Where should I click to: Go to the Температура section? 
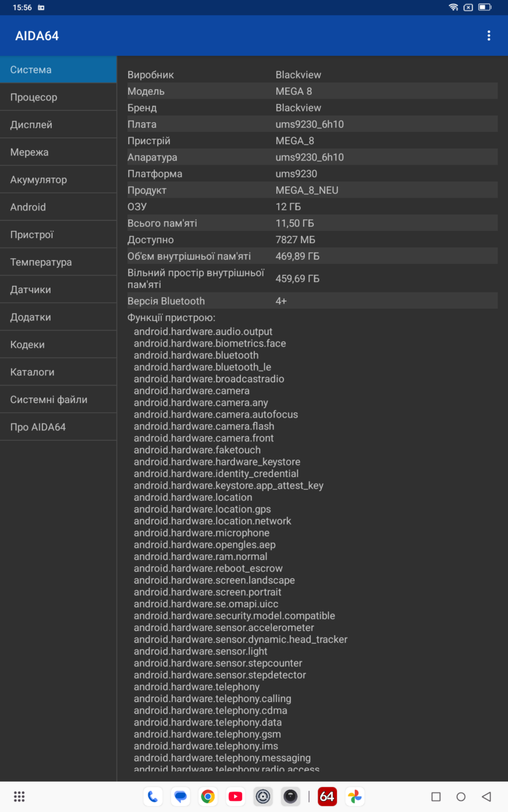pyautogui.click(x=58, y=262)
